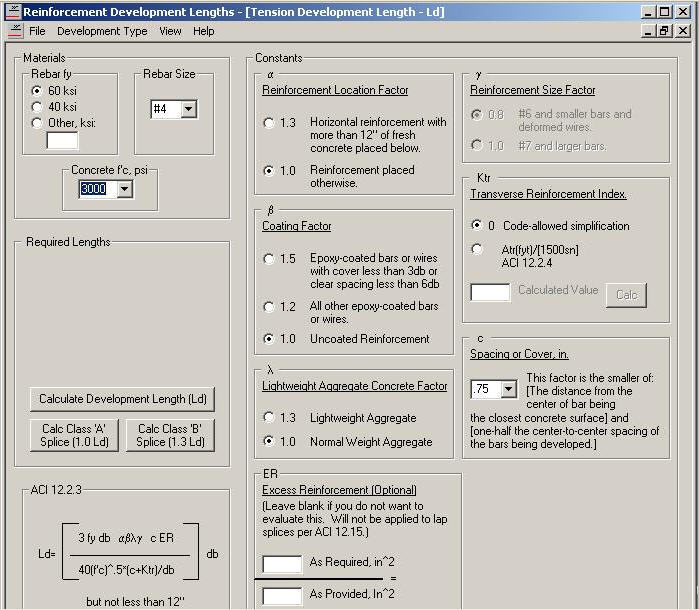The height and width of the screenshot is (610, 699).
Task: Click the Lightweight Aggregate Concrete Factor heading
Action: pos(354,386)
